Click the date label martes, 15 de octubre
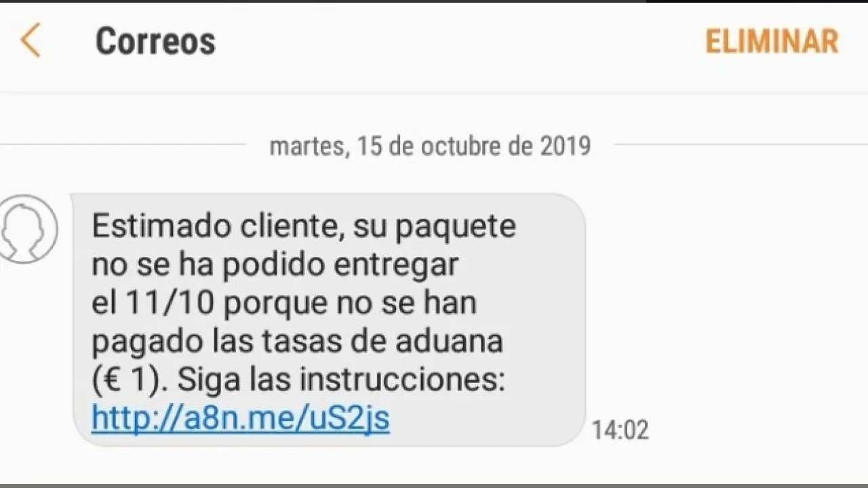The width and height of the screenshot is (868, 488). coord(430,146)
